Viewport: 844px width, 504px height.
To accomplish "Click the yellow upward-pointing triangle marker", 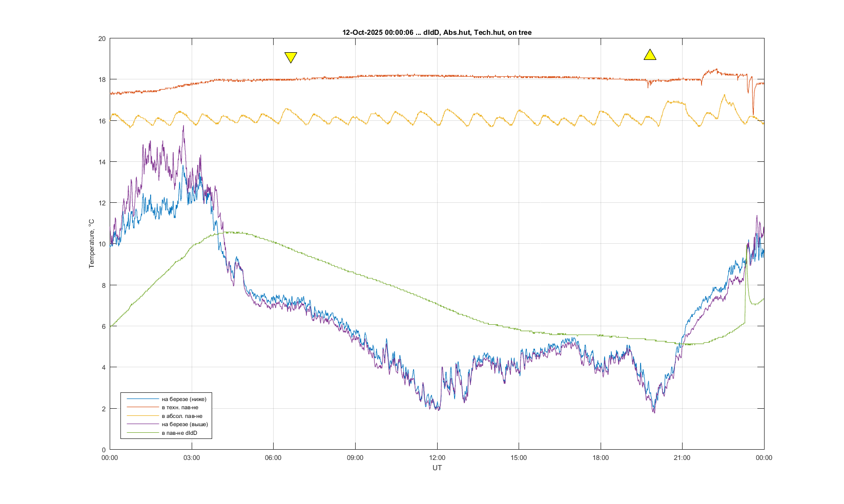I will (x=650, y=55).
